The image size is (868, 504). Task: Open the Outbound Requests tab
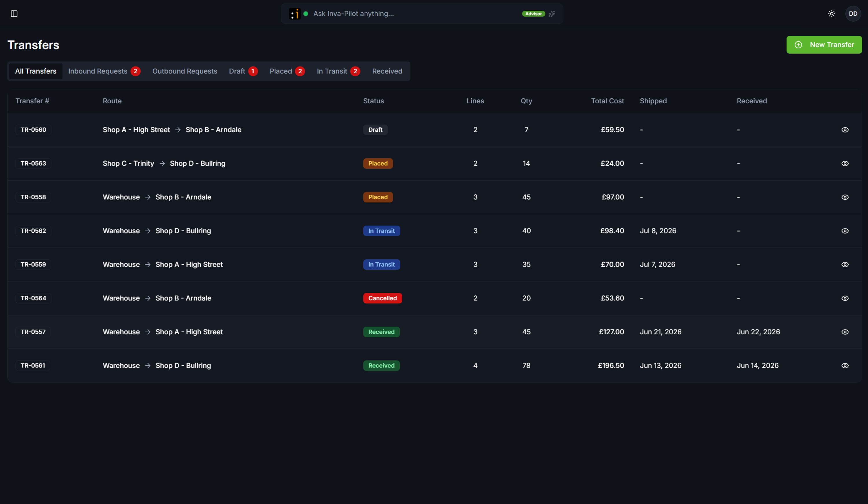pos(185,71)
